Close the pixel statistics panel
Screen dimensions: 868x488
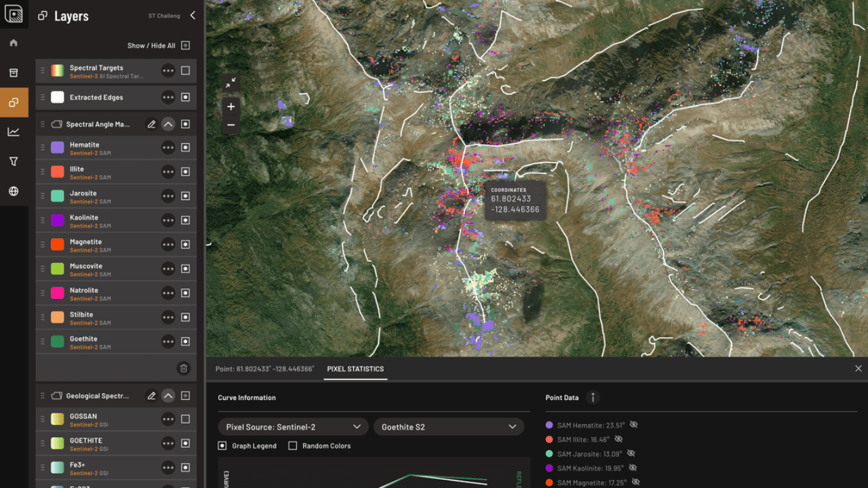click(x=858, y=369)
